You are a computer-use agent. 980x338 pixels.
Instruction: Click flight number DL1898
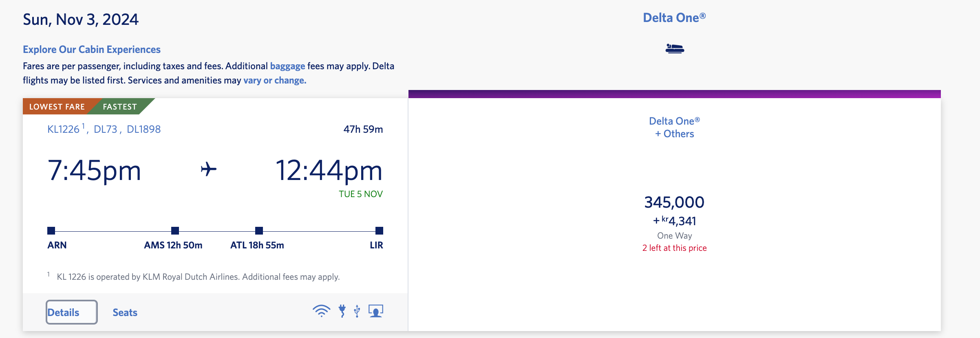click(x=143, y=129)
